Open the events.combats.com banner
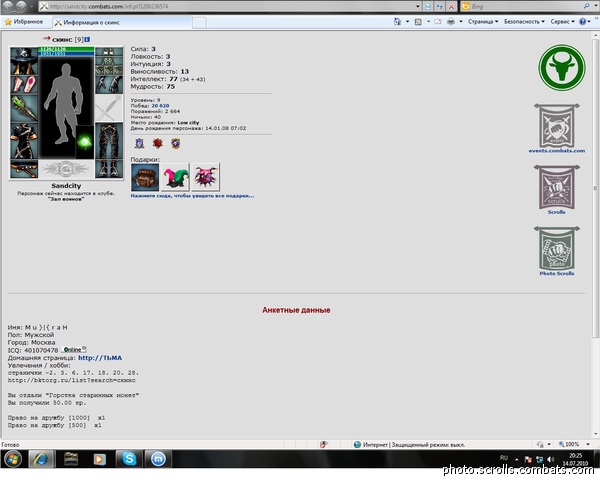Screen dimensions: 600x480 [557, 126]
